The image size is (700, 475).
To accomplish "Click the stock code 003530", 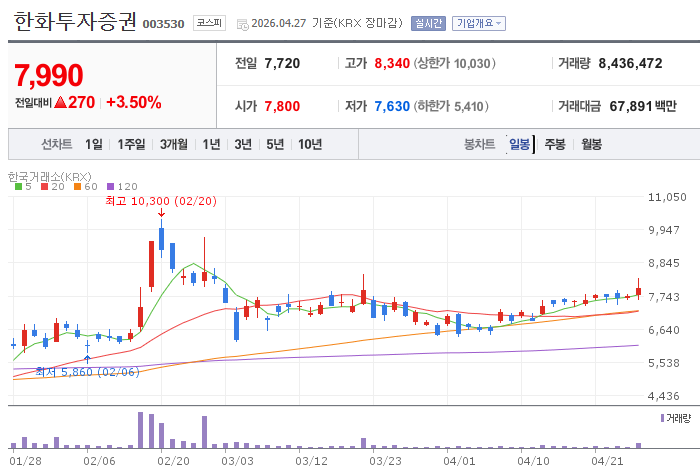I will click(163, 24).
